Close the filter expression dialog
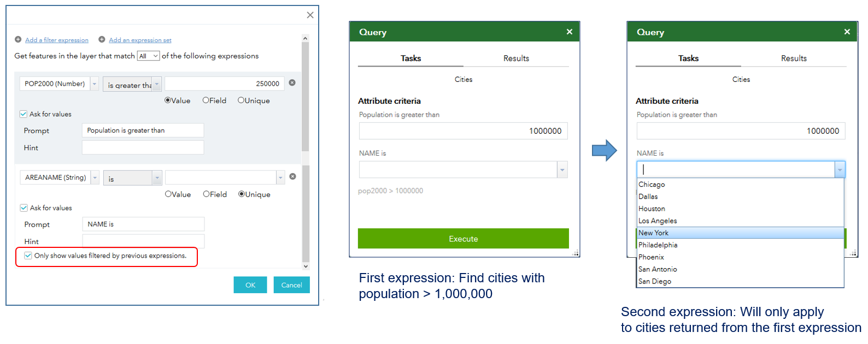The width and height of the screenshot is (868, 344). 310,15
